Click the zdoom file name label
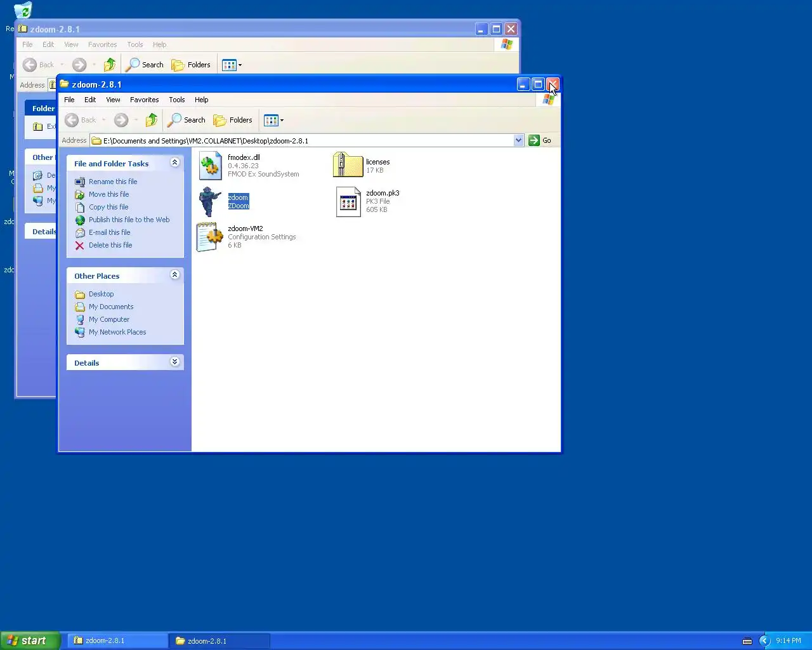Screen dimensions: 812x650 [238, 197]
